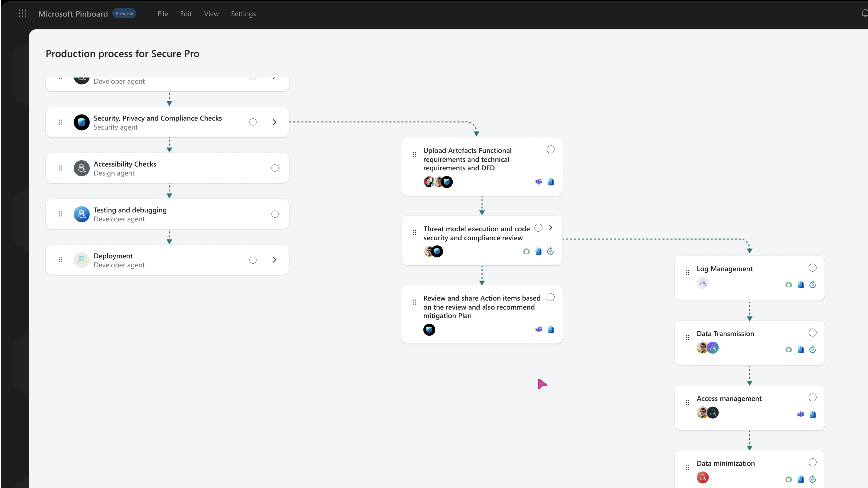Select the Log Management card title
The image size is (868, 488).
coord(724,269)
